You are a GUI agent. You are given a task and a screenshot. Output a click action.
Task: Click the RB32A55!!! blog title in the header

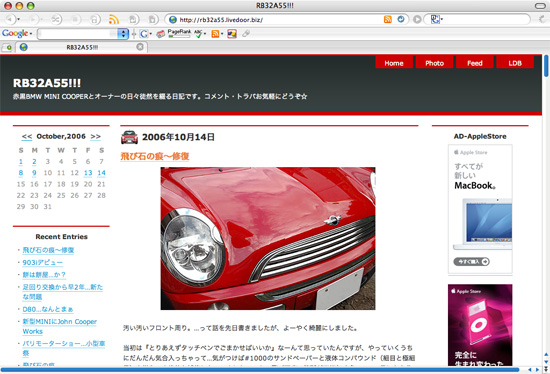click(x=47, y=83)
